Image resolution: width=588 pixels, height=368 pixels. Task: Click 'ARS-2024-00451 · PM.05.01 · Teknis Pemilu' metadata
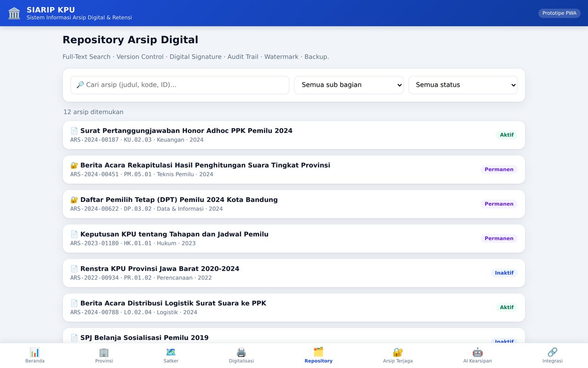[x=141, y=174]
